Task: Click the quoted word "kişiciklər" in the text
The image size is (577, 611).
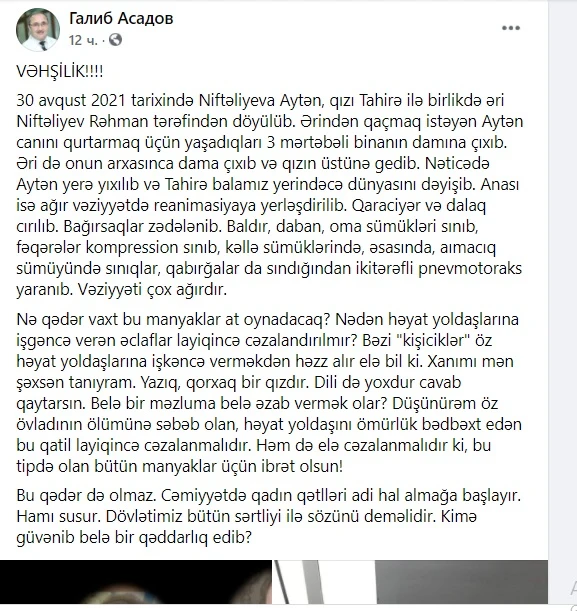Action: point(432,340)
